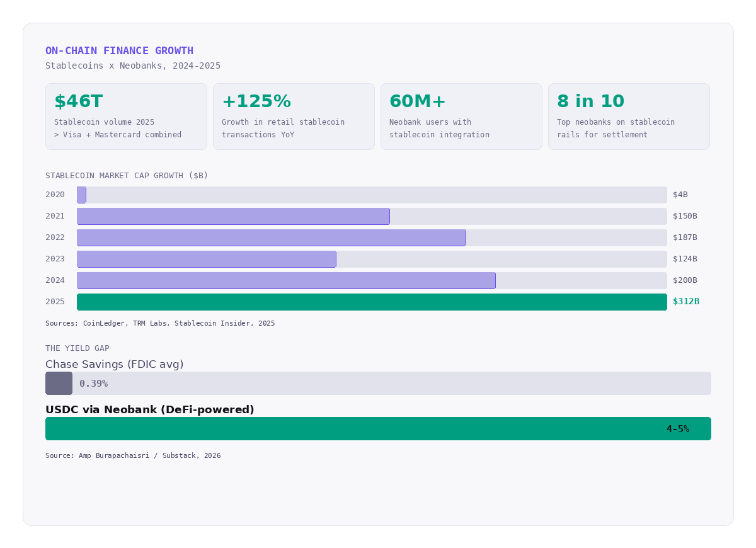Click the 2025 year label
Viewport: 756px width, 548px height.
click(55, 302)
